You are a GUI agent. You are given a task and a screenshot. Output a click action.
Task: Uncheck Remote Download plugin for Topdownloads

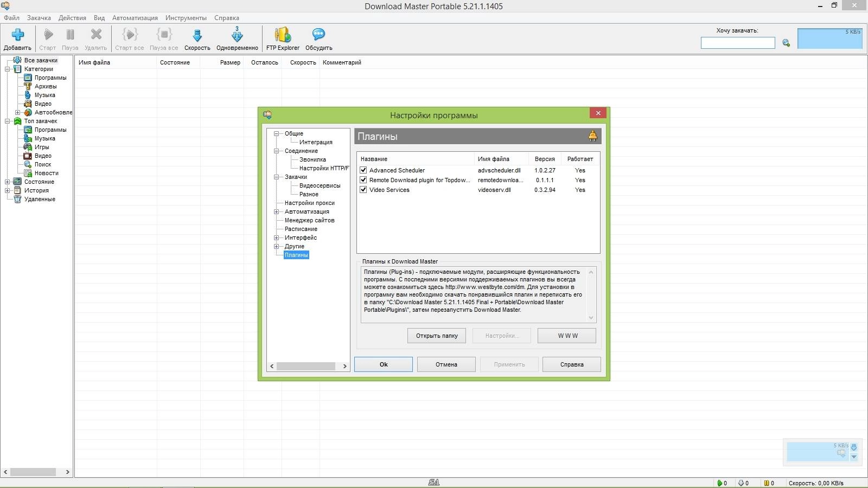click(363, 180)
